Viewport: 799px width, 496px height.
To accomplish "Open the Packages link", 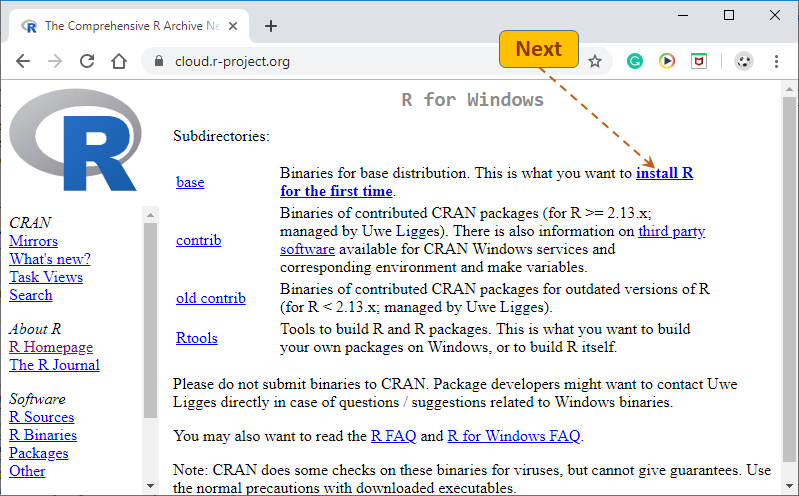I will [x=39, y=453].
